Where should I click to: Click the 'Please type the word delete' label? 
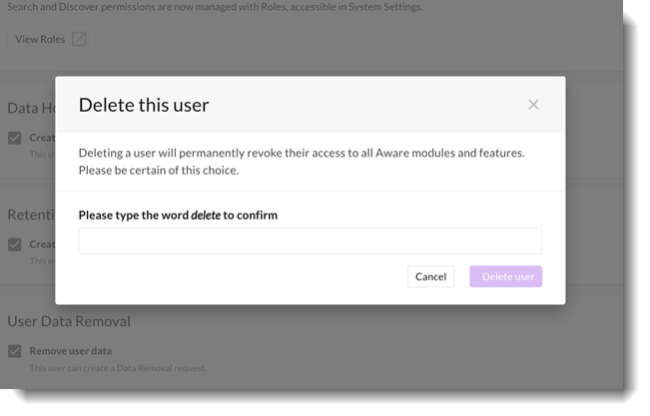178,215
